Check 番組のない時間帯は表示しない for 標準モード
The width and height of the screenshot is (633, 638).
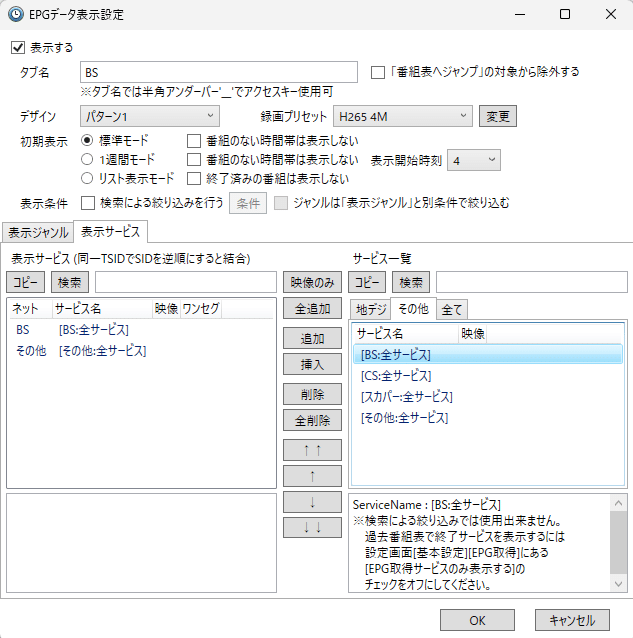click(194, 141)
